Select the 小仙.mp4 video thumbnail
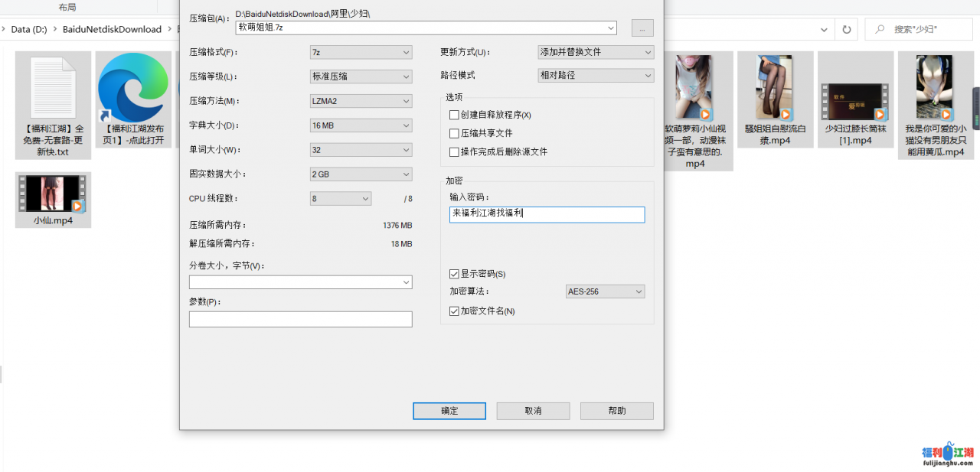 tap(53, 194)
